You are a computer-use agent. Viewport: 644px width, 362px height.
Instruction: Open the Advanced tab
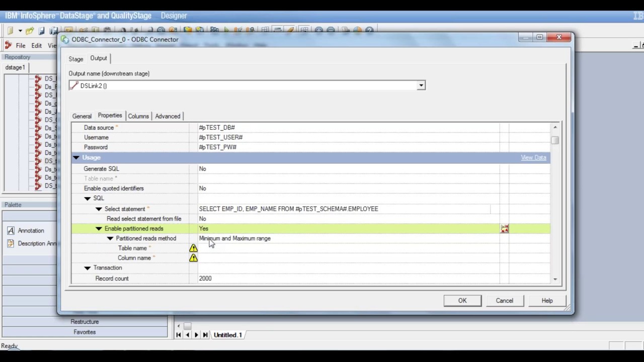click(168, 116)
